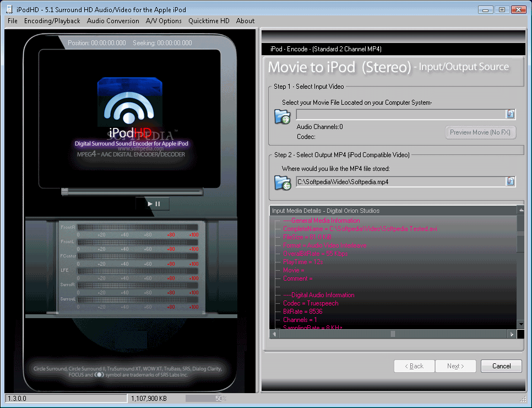Select the Digital Audio Information tree row
532x408 pixels.
click(x=318, y=295)
